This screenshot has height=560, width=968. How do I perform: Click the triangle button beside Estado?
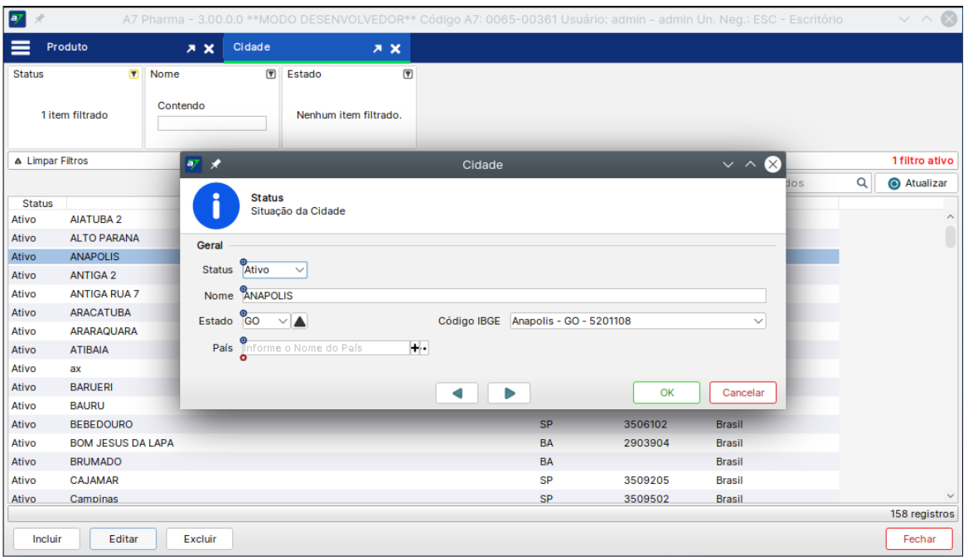click(x=299, y=321)
